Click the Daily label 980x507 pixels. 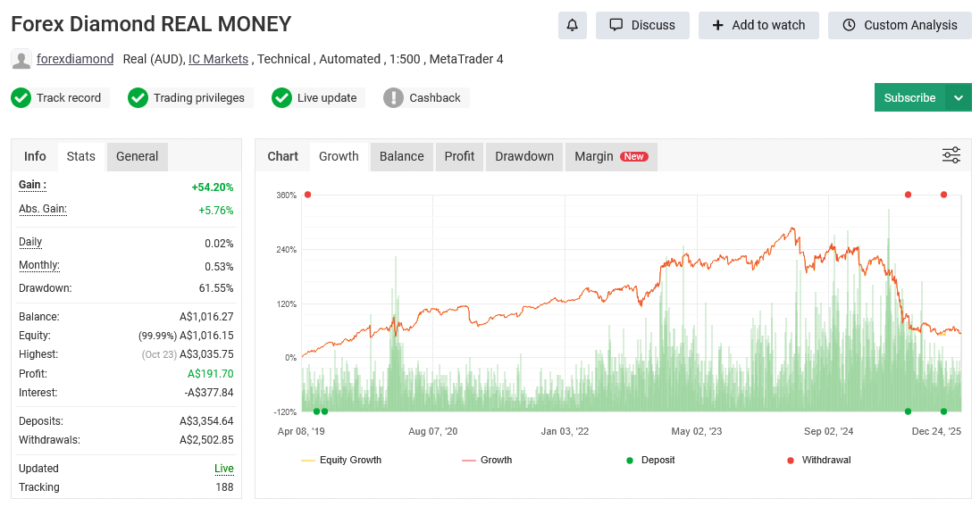(30, 242)
